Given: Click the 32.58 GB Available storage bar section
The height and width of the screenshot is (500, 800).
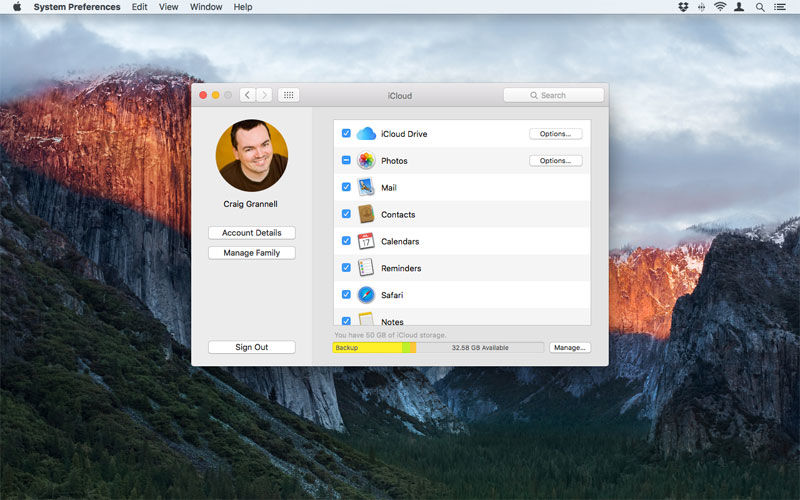Looking at the screenshot, I should click(x=480, y=347).
